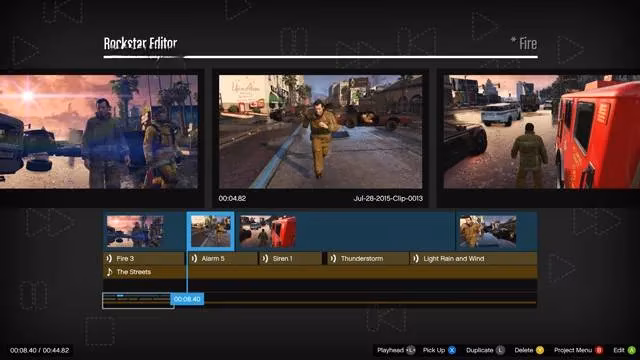Click the timeline overview scrub bar
Image resolution: width=640 pixels, height=360 pixels.
[320, 300]
